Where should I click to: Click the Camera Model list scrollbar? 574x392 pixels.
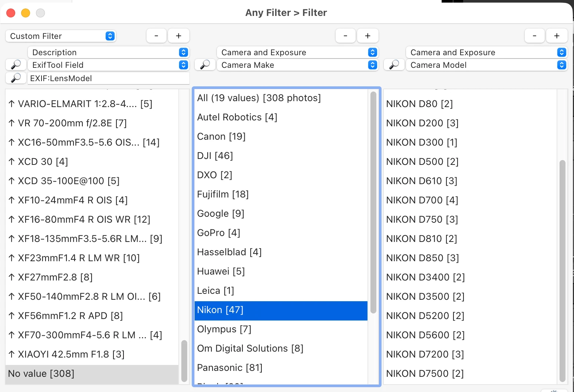pyautogui.click(x=563, y=271)
